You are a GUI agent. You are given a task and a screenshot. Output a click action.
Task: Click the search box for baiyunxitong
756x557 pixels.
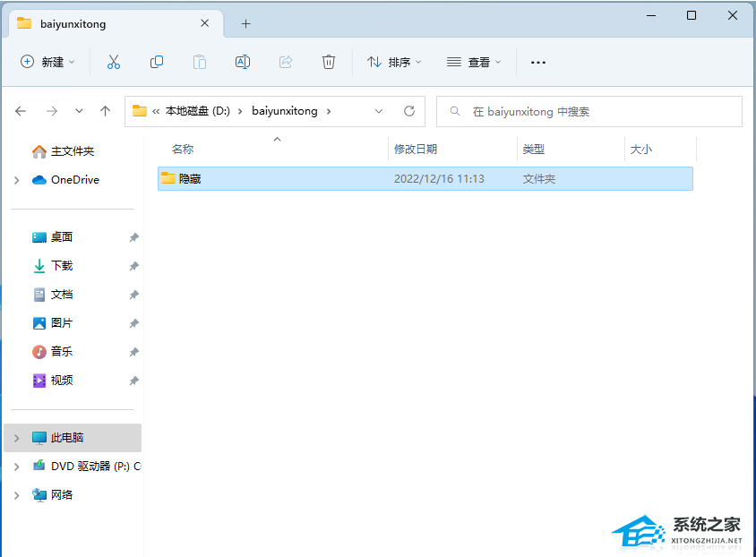[x=589, y=111]
